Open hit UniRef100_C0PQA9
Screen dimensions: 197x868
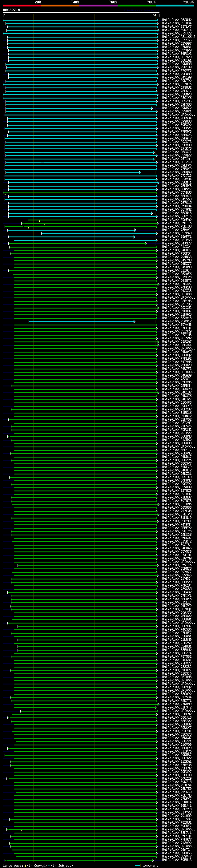tap(176, 172)
